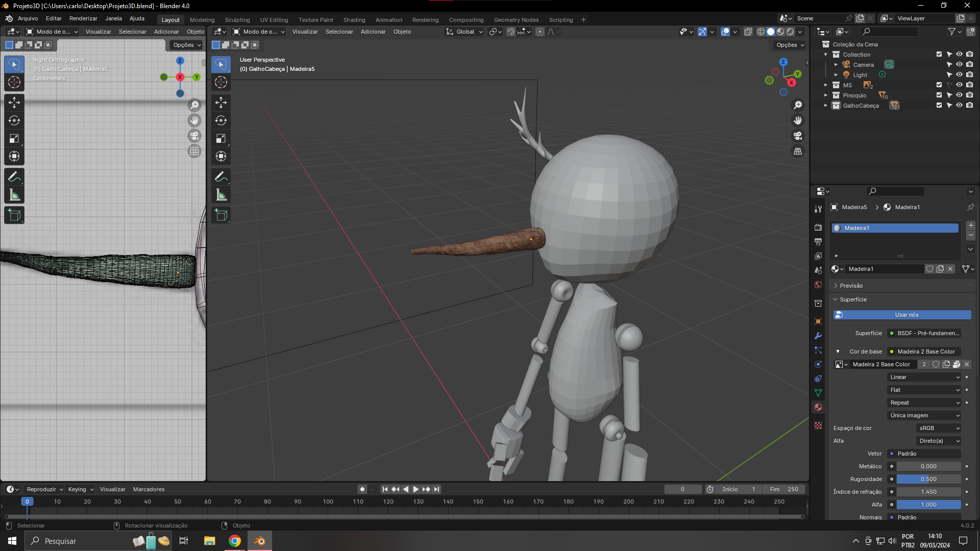Expand the GalhoCabeça collection tree
Viewport: 980px width, 551px height.
point(826,106)
